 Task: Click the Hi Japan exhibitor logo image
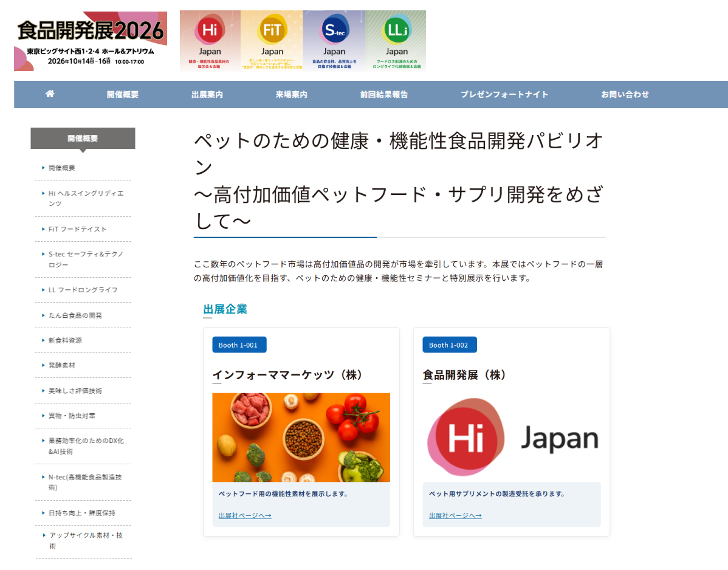(x=512, y=438)
